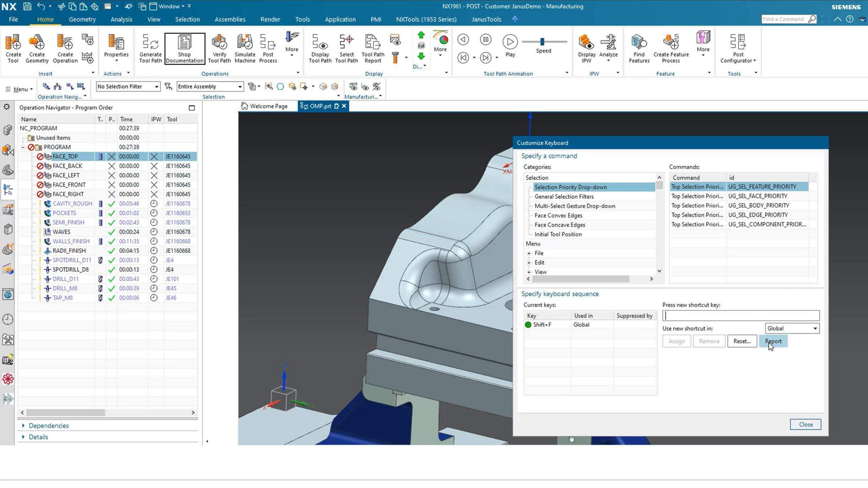Maximize the Operation Navigator panel
Viewport: 868px width, 488px height.
click(192, 108)
